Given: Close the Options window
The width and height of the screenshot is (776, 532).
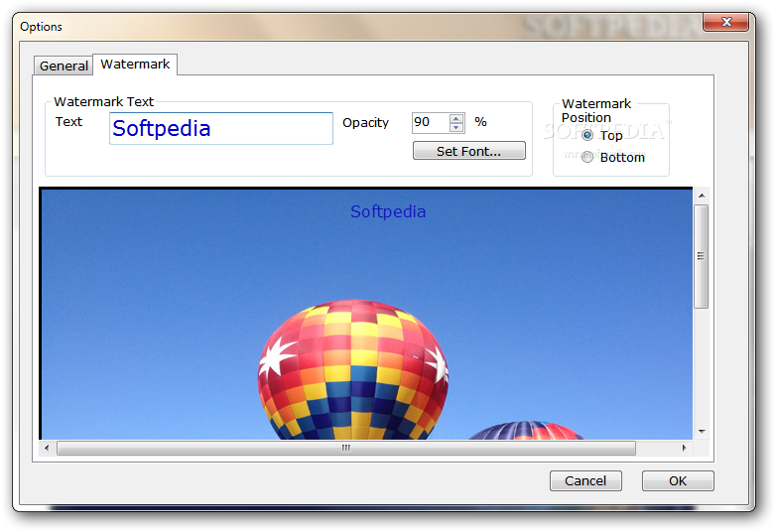Looking at the screenshot, I should 726,22.
